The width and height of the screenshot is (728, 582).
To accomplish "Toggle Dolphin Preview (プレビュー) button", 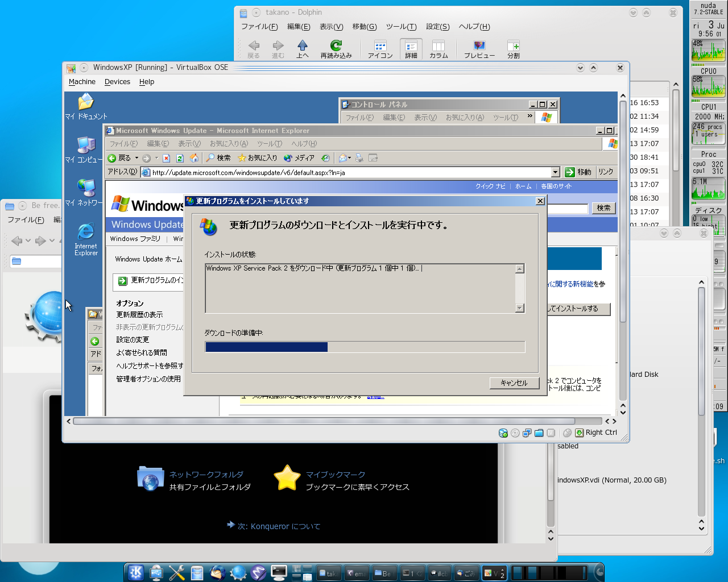I will [479, 49].
